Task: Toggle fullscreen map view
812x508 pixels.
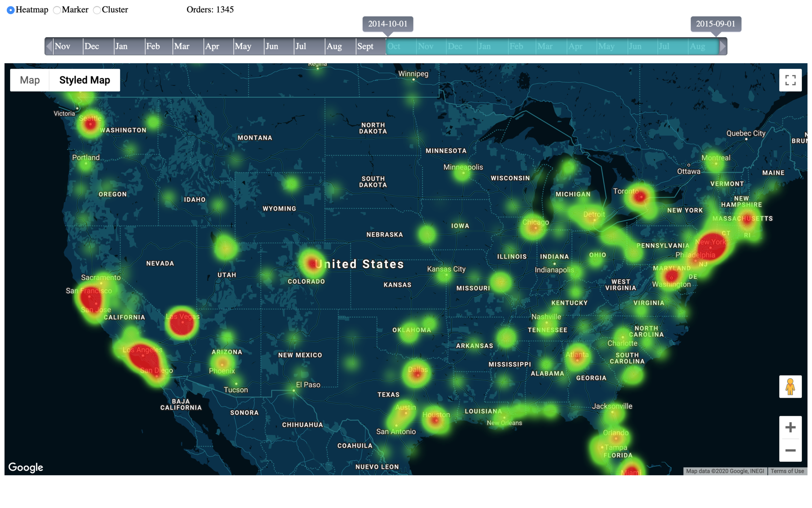Action: (x=790, y=80)
